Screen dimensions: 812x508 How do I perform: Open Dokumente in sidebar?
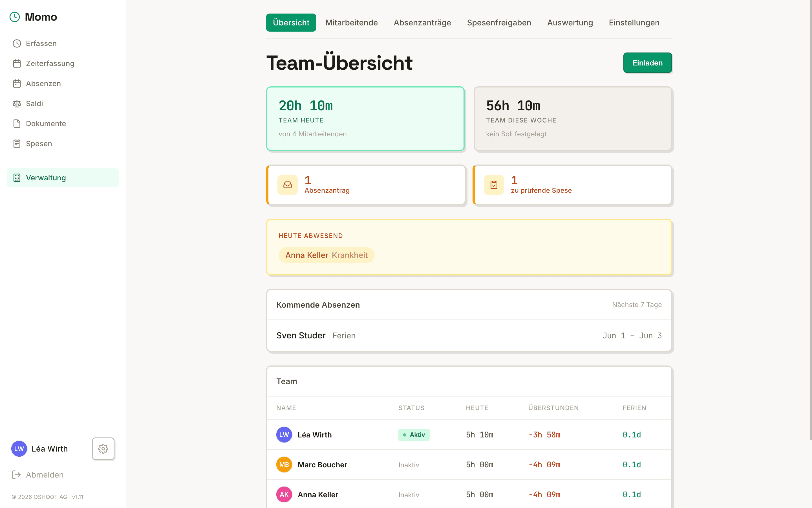pyautogui.click(x=63, y=124)
